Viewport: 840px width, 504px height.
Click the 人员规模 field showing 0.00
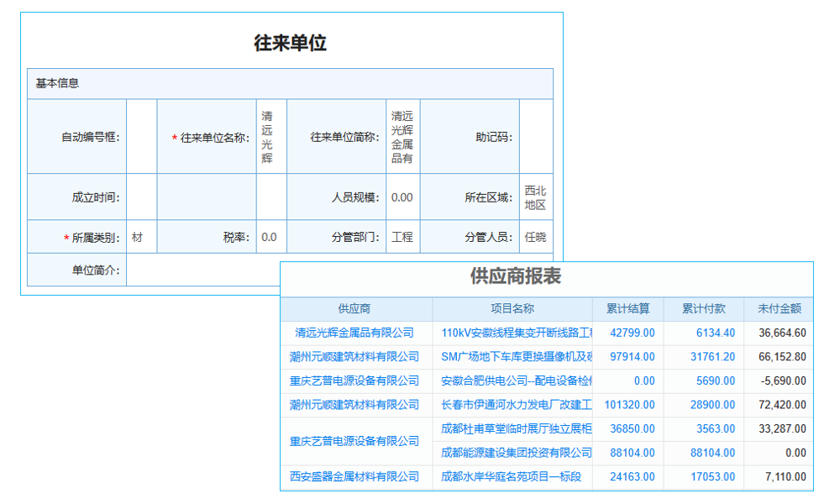(402, 197)
